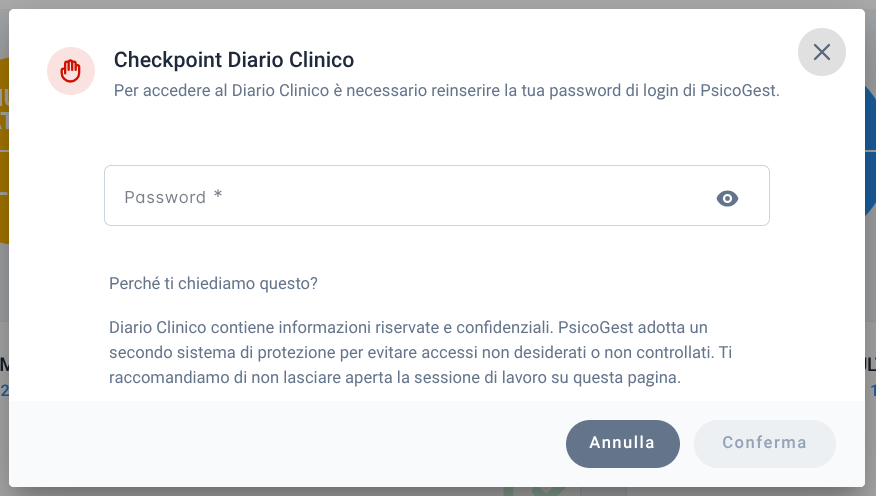Click the 'Perché ti chiediamo questo?' heading

[213, 283]
